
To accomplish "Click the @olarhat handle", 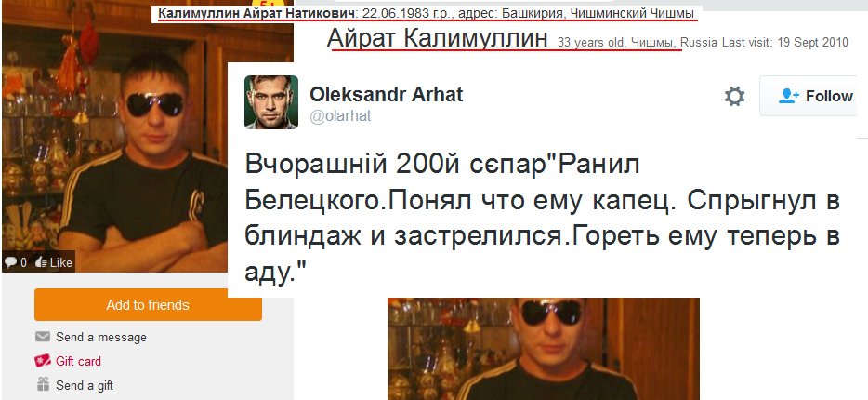I will click(x=340, y=116).
